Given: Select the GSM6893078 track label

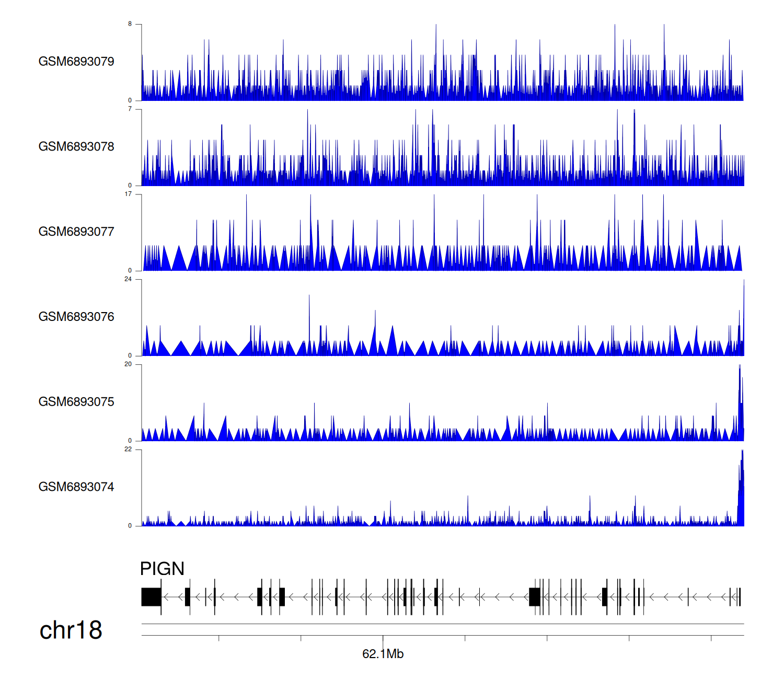Looking at the screenshot, I should (76, 147).
